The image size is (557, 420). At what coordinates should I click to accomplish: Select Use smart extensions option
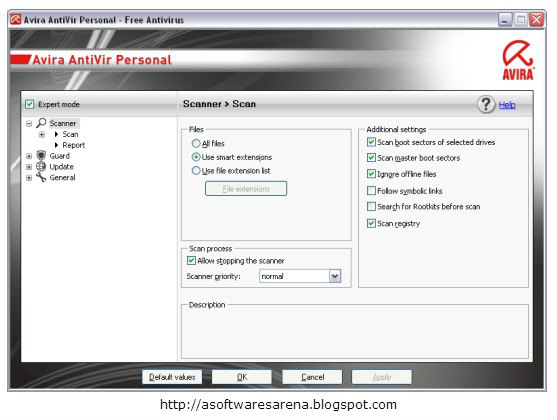click(196, 157)
